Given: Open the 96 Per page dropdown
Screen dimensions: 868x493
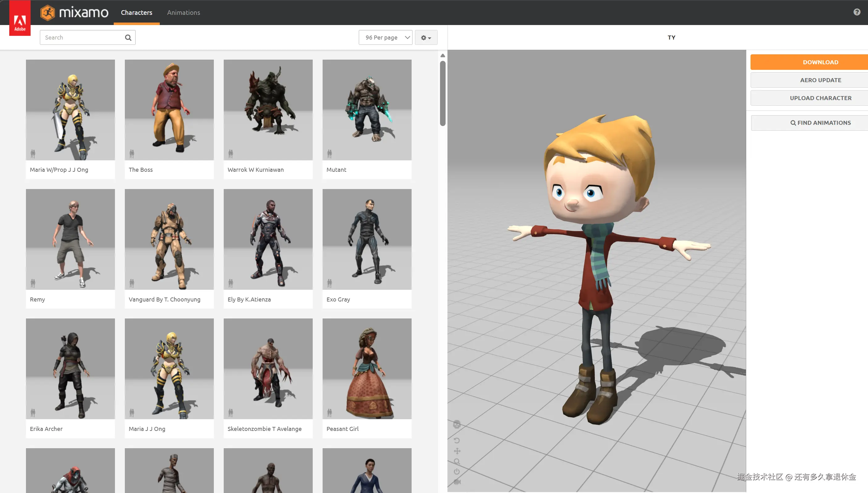Looking at the screenshot, I should (x=385, y=38).
